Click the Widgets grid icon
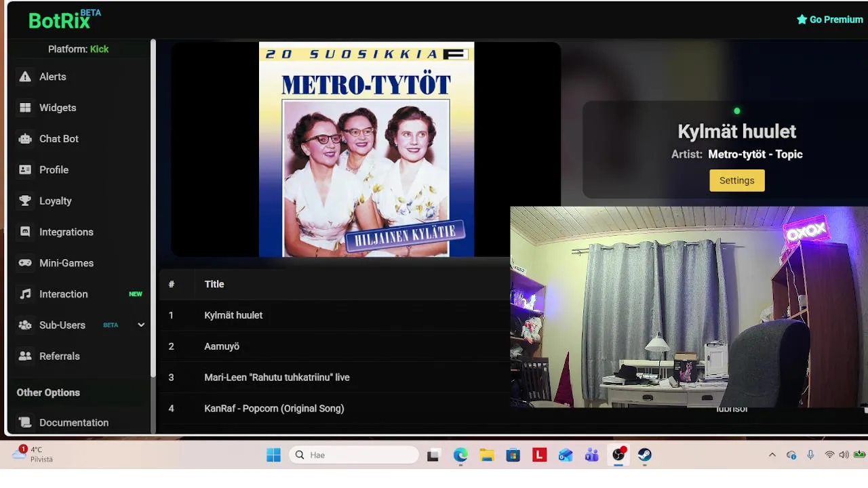 pos(25,108)
